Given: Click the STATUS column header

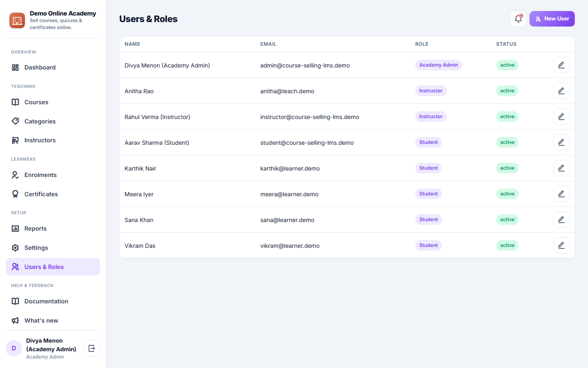Looking at the screenshot, I should (x=506, y=44).
